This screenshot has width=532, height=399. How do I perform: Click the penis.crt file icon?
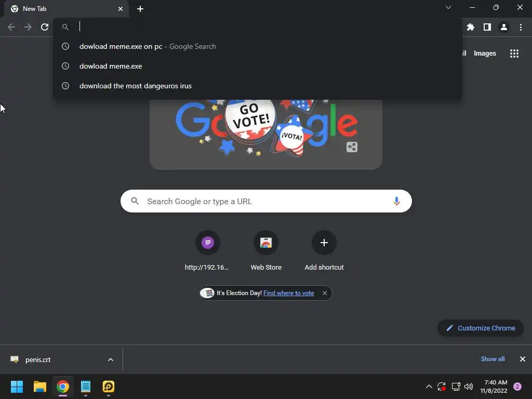(14, 360)
